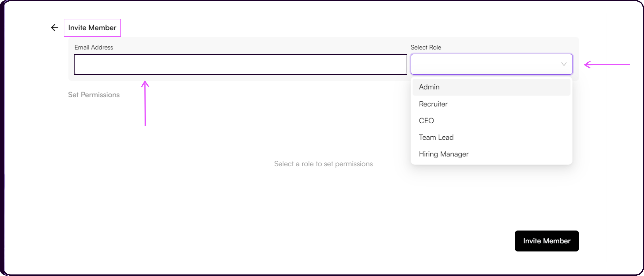Click the black Invite Member button
Screen dimensions: 644x276
547,241
